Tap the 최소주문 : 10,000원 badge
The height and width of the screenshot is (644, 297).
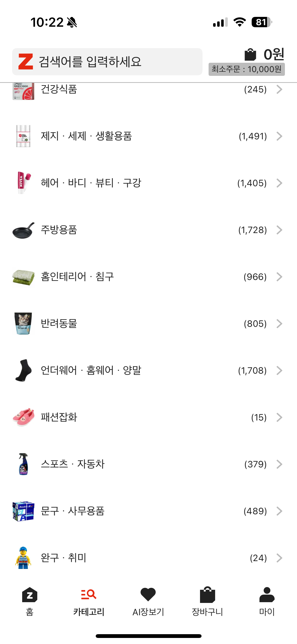click(247, 69)
